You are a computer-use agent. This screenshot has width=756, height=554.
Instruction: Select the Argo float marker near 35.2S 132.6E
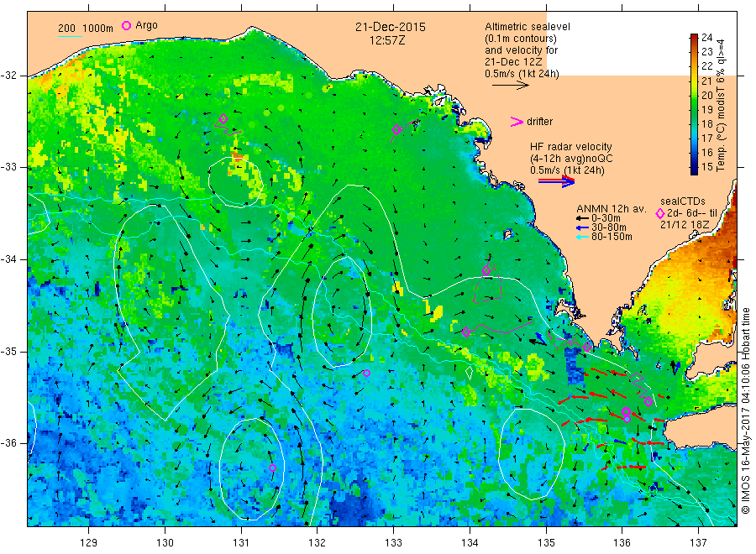coord(366,373)
